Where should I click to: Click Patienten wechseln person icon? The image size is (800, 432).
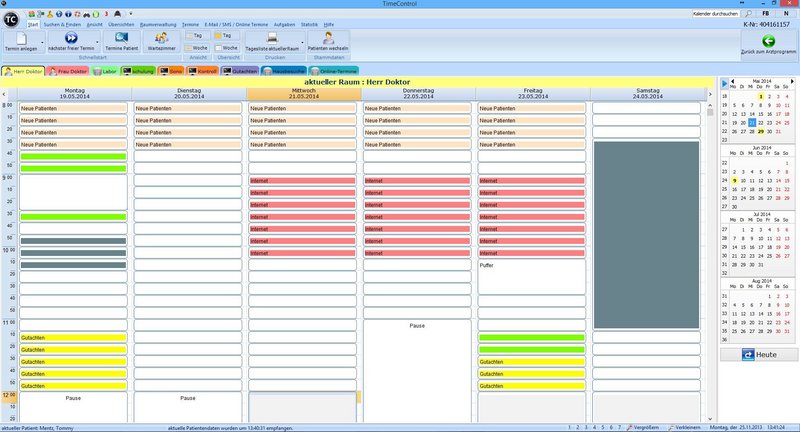[329, 37]
